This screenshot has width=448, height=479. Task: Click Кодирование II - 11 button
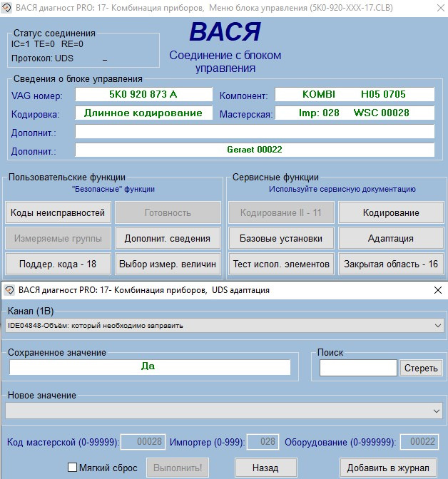click(281, 212)
